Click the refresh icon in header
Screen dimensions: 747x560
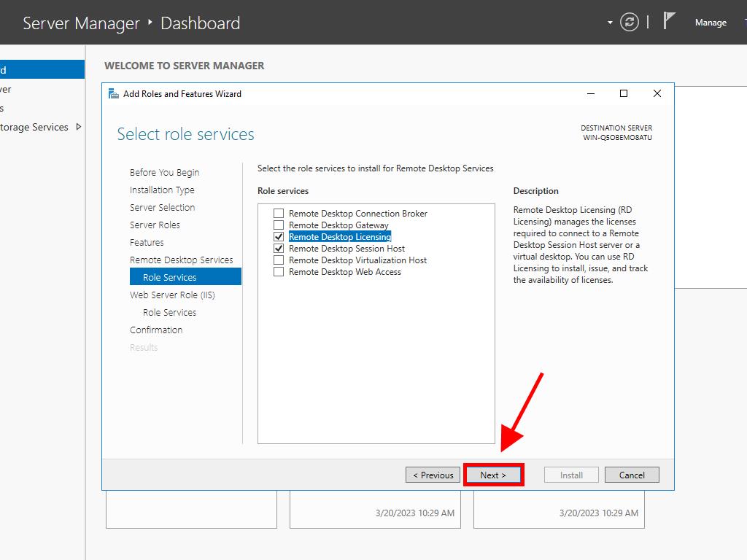pos(629,23)
